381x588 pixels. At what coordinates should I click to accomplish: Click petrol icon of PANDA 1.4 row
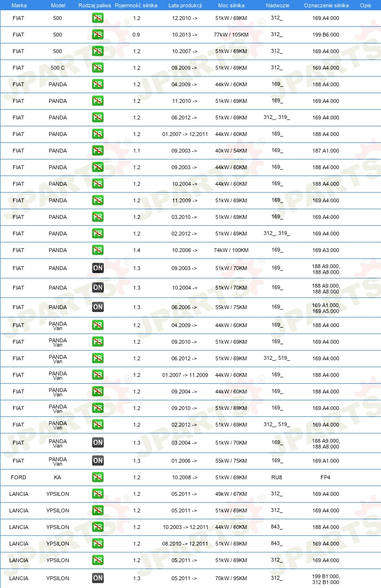click(98, 250)
